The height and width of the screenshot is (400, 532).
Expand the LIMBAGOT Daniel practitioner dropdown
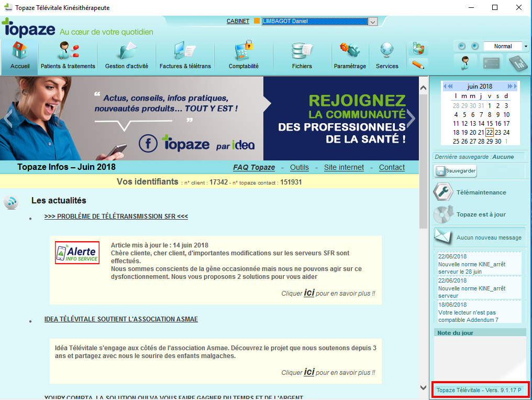373,21
